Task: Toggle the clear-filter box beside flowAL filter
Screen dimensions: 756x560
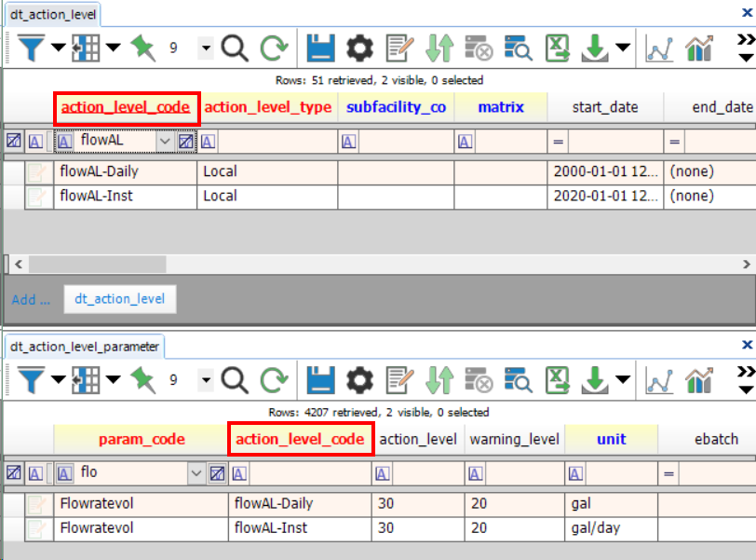Action: pyautogui.click(x=185, y=142)
